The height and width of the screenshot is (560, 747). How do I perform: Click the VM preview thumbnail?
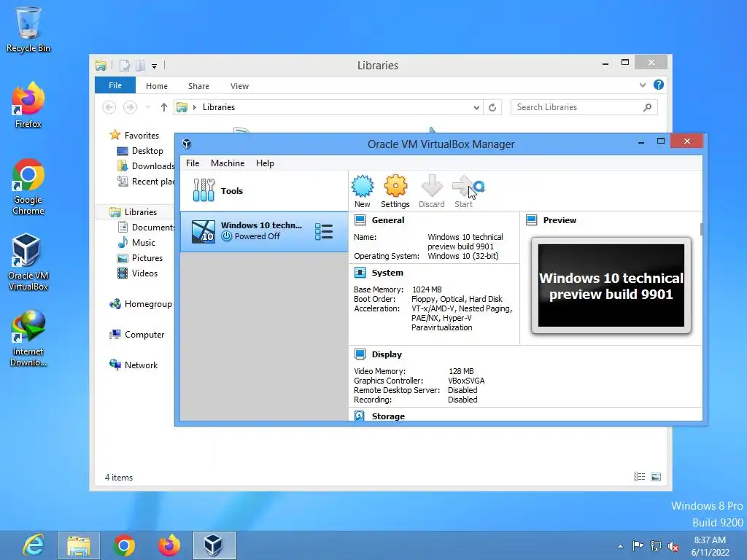tap(611, 286)
